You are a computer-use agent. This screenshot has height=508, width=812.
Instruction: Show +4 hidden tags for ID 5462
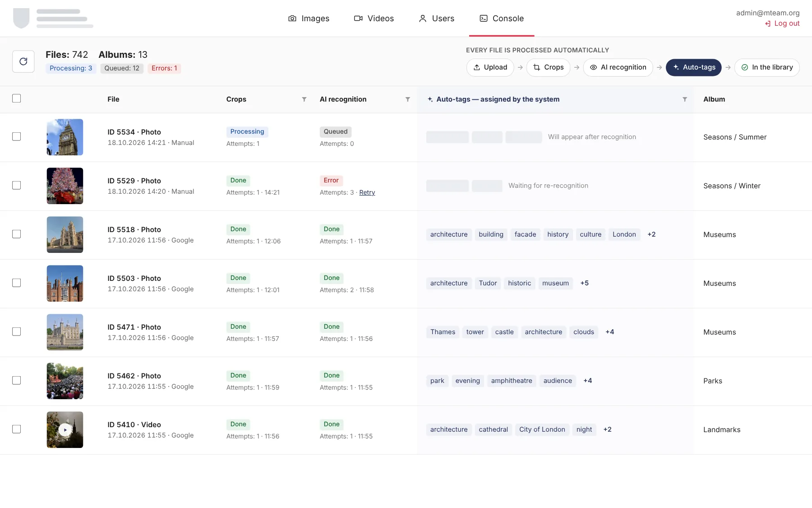coord(587,381)
